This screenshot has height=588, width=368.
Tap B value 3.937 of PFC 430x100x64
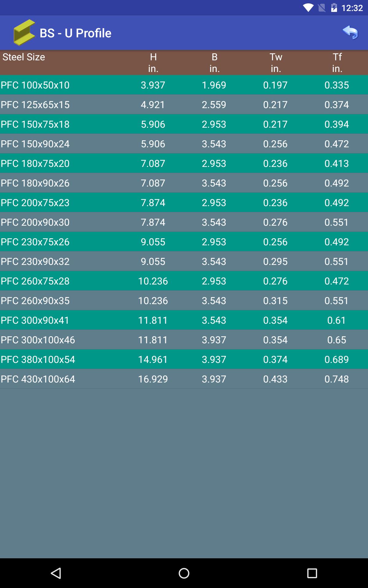pyautogui.click(x=214, y=379)
